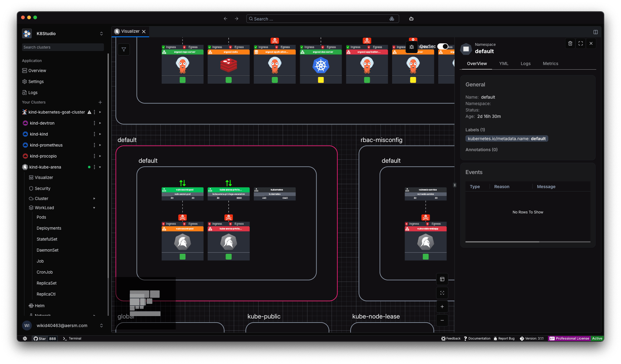This screenshot has width=621, height=364.
Task: Click the yellow status square under argocd-dex-server
Action: click(321, 80)
